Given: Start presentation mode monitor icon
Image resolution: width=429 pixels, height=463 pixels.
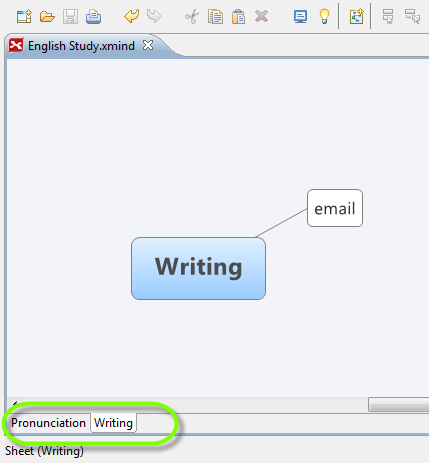Looking at the screenshot, I should point(300,16).
